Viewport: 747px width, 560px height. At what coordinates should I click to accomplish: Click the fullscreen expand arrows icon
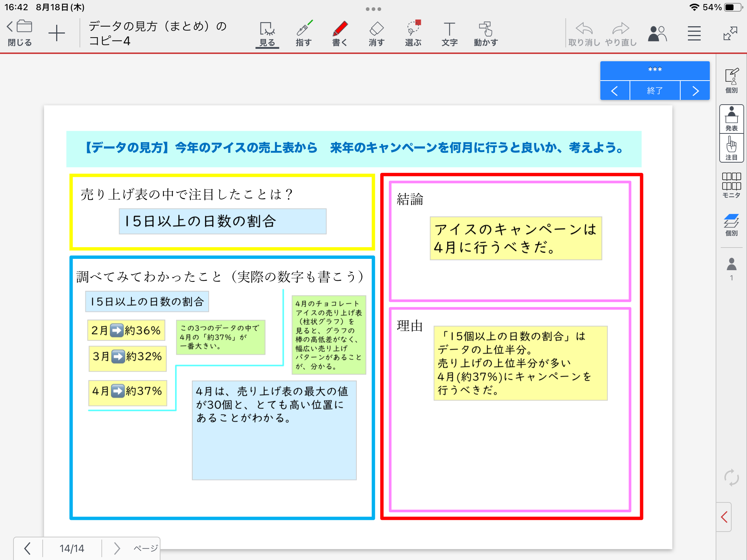pos(730,34)
